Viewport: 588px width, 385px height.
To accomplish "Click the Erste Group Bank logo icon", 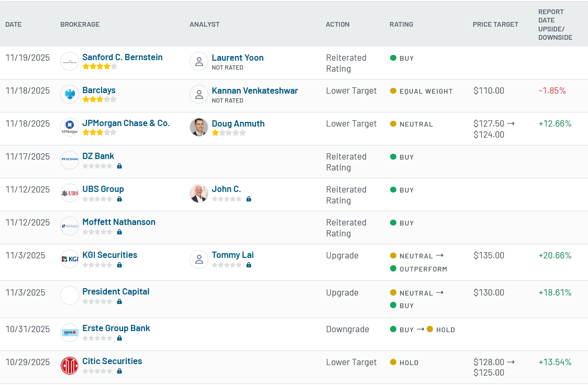I will [x=69, y=332].
